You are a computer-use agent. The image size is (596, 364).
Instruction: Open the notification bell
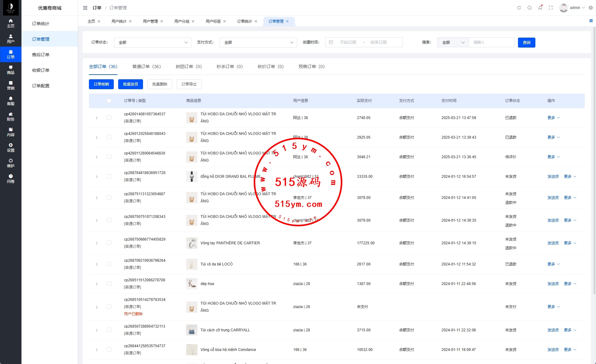pyautogui.click(x=540, y=8)
